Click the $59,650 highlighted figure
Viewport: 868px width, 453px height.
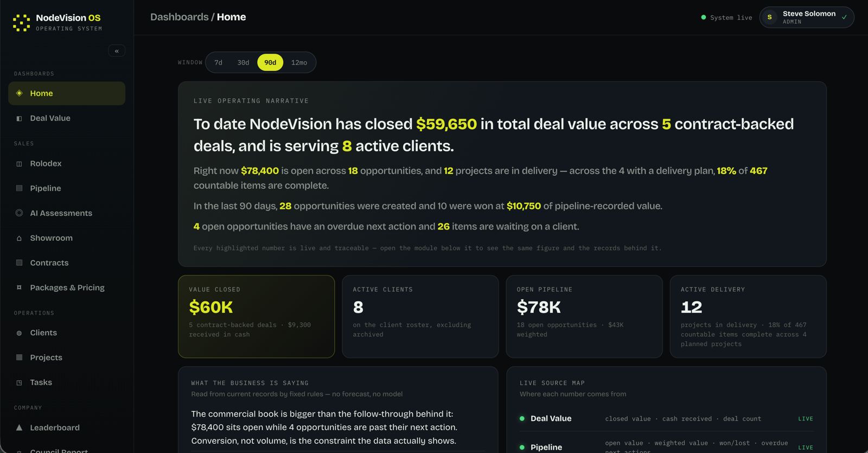click(446, 124)
